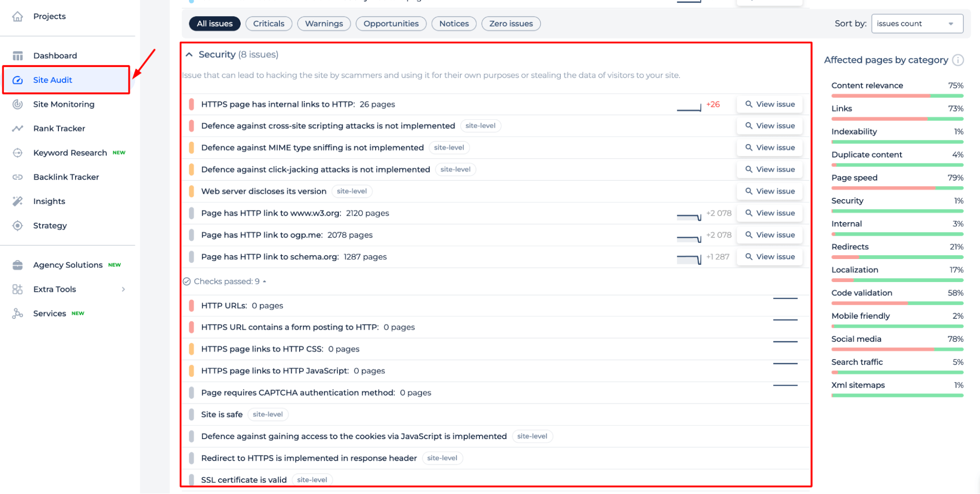The height and width of the screenshot is (494, 980).
Task: Open Backlink Tracker section
Action: 66,177
